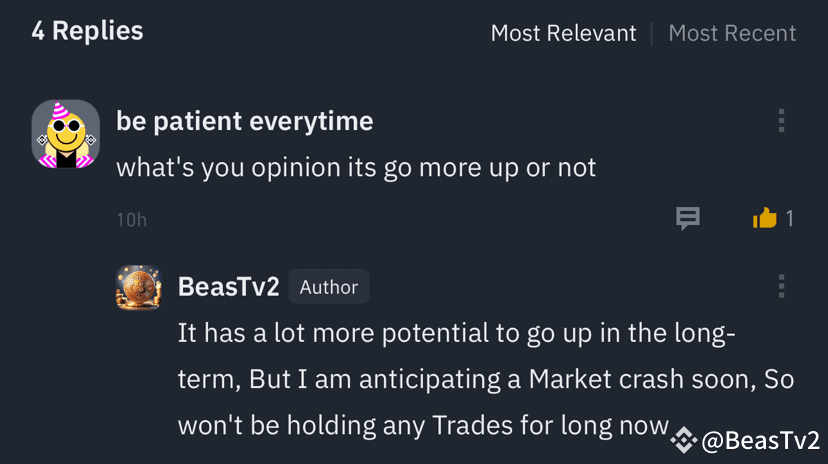This screenshot has height=464, width=828.
Task: Reply using the speech bubble icon
Action: [688, 218]
